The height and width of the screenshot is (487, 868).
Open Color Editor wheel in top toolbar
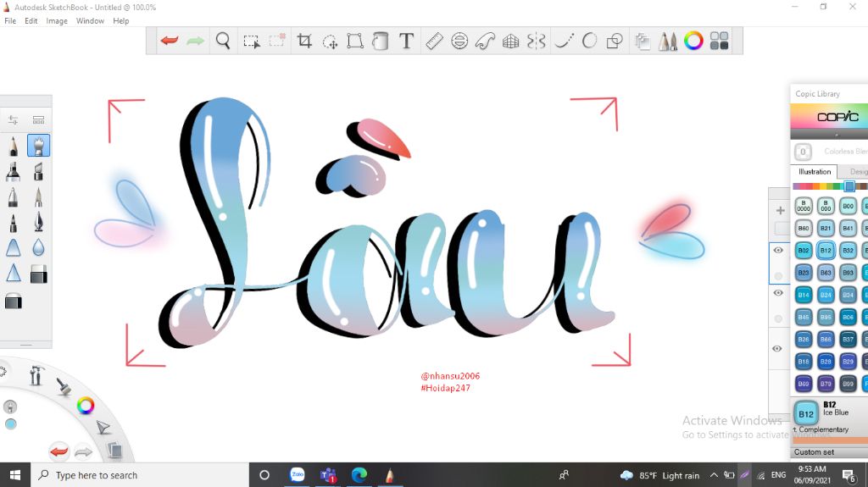pyautogui.click(x=693, y=41)
